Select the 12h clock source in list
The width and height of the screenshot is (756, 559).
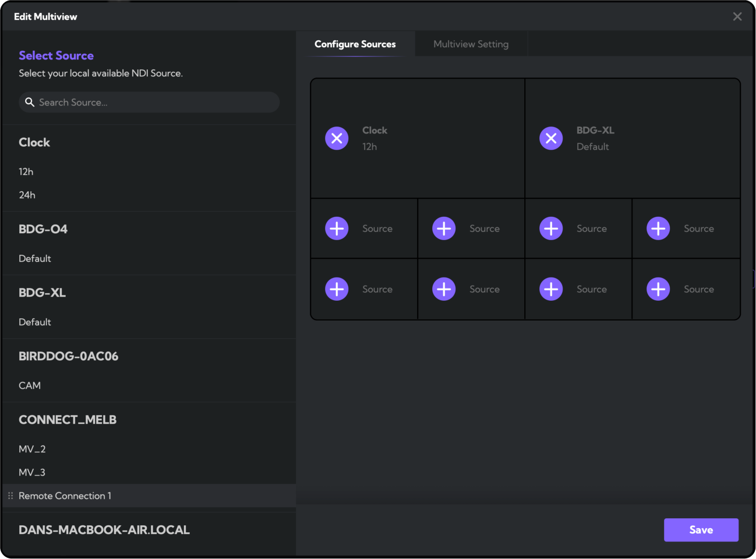coord(26,172)
